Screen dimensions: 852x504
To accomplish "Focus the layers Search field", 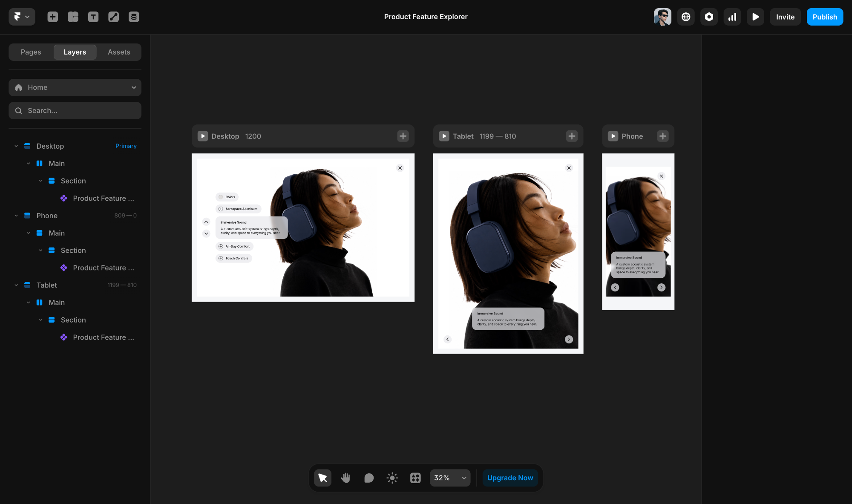I will 75,110.
